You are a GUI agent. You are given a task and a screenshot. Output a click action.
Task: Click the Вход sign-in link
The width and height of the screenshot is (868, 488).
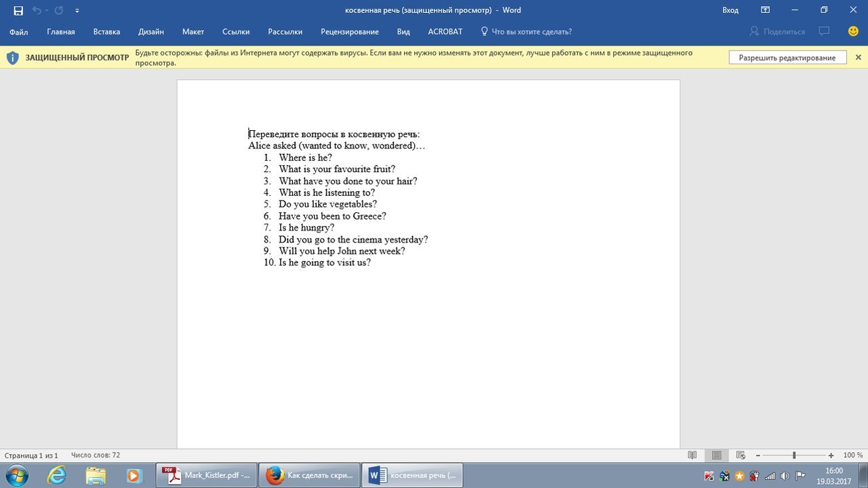(x=730, y=10)
